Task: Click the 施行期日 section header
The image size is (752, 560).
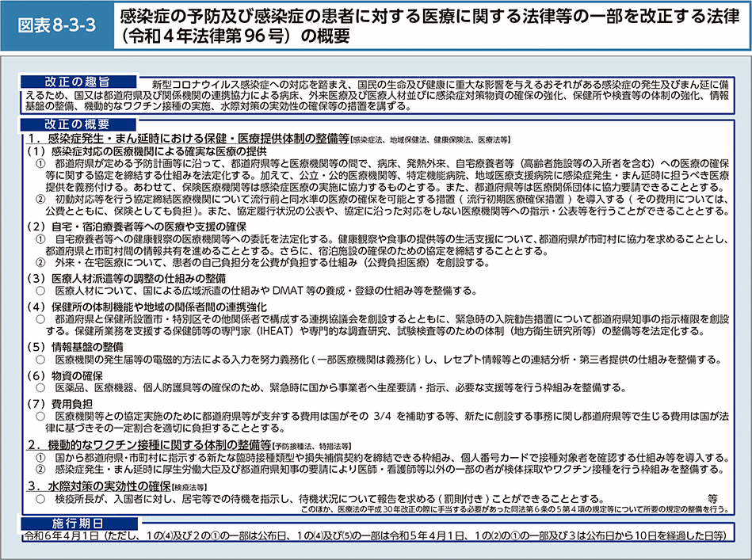Action: (x=78, y=524)
